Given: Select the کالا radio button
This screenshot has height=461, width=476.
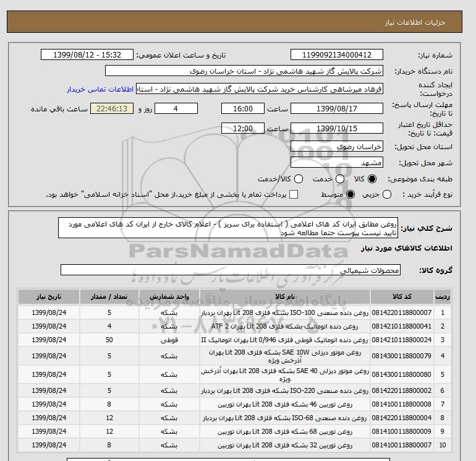Looking at the screenshot, I should click(372, 179).
